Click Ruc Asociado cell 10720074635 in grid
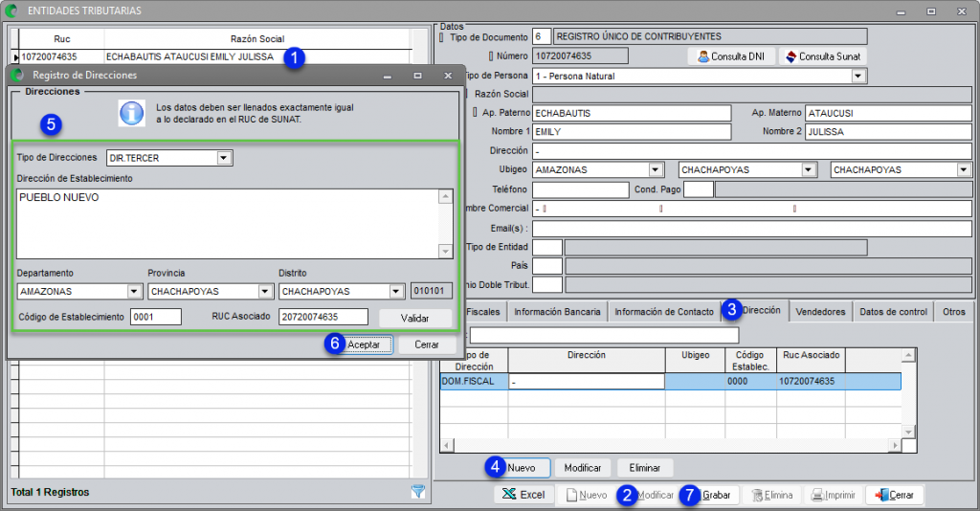Image resolution: width=980 pixels, height=511 pixels. coord(810,381)
